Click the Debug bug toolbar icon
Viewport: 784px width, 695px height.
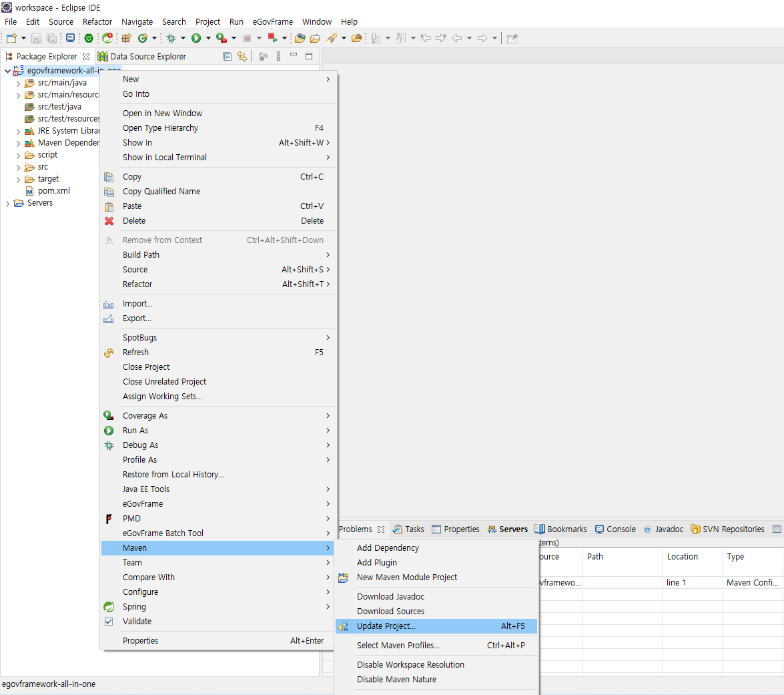pos(171,38)
